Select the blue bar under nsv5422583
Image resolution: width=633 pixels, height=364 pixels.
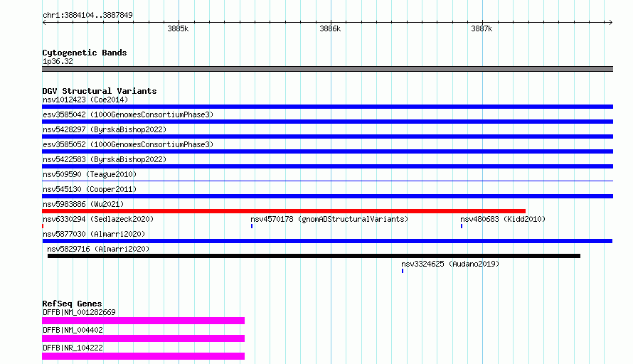[x=327, y=166]
